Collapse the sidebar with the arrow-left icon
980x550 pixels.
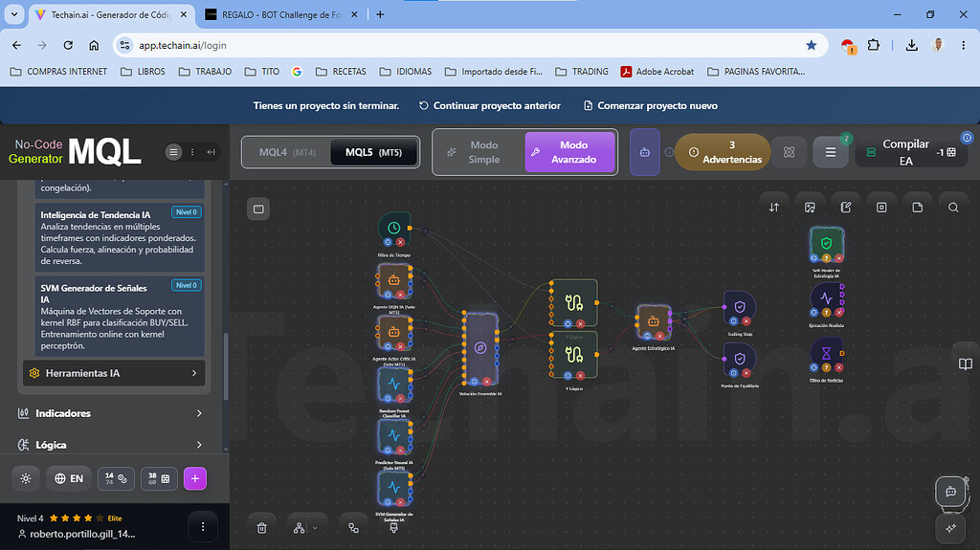tap(212, 152)
